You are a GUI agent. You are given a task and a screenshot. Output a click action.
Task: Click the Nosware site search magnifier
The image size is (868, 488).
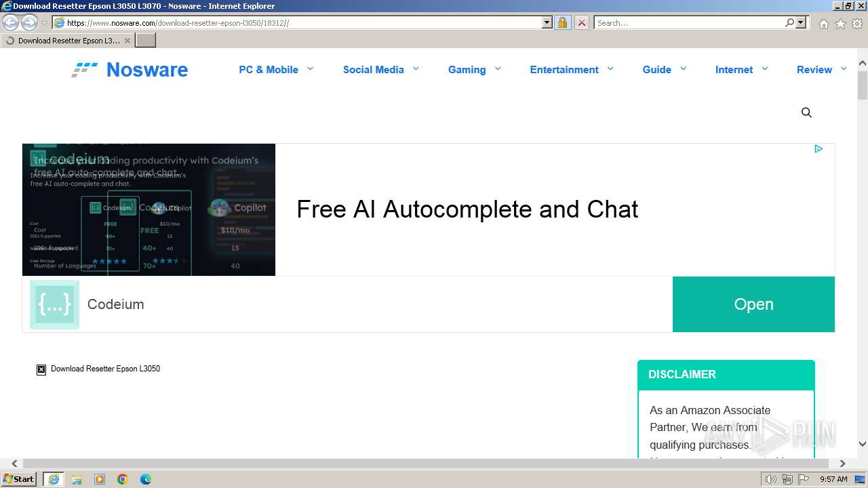(x=806, y=113)
